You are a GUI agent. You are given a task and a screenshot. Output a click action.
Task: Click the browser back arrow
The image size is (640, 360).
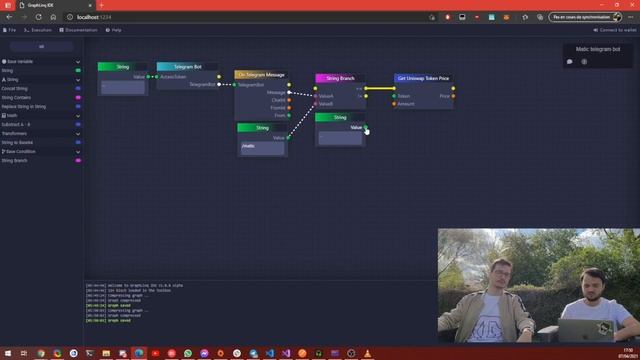tap(9, 17)
